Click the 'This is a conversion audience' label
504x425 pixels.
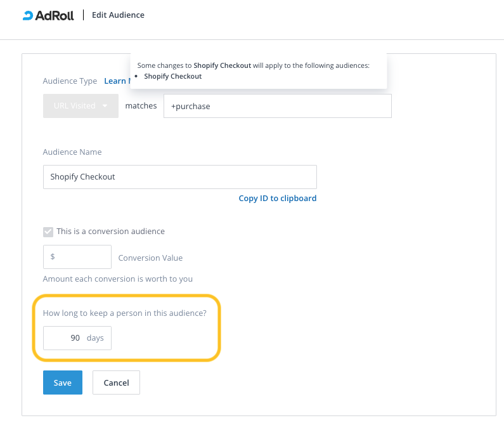point(110,232)
